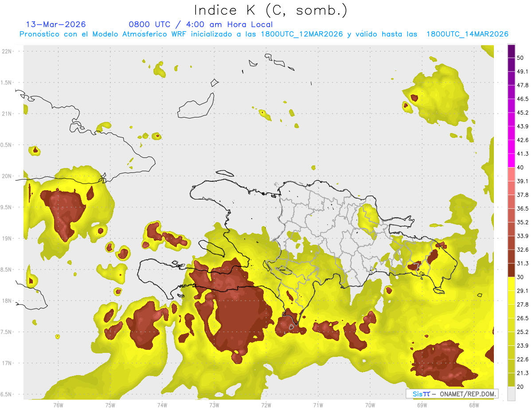Click the 75W longitude axis label

(110, 405)
